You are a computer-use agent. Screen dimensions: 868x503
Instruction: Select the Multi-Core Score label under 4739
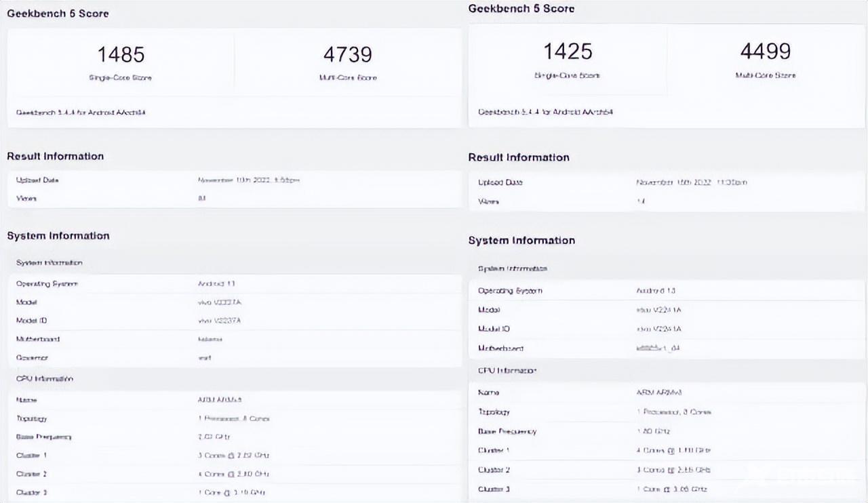[348, 78]
